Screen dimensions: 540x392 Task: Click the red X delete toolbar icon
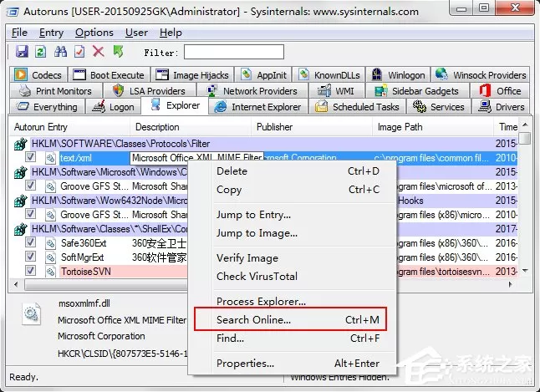[99, 52]
